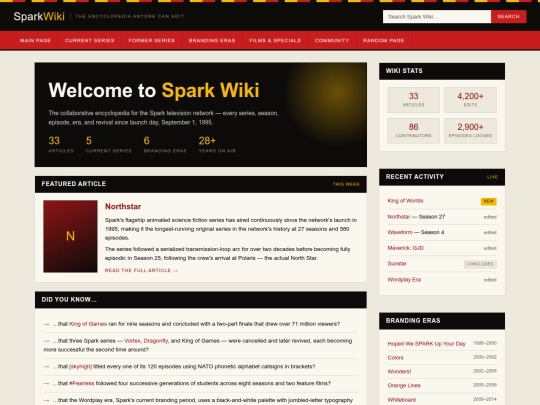Open Waveform — Season 4 activity entry
Image resolution: width=540 pixels, height=405 pixels.
(416, 232)
